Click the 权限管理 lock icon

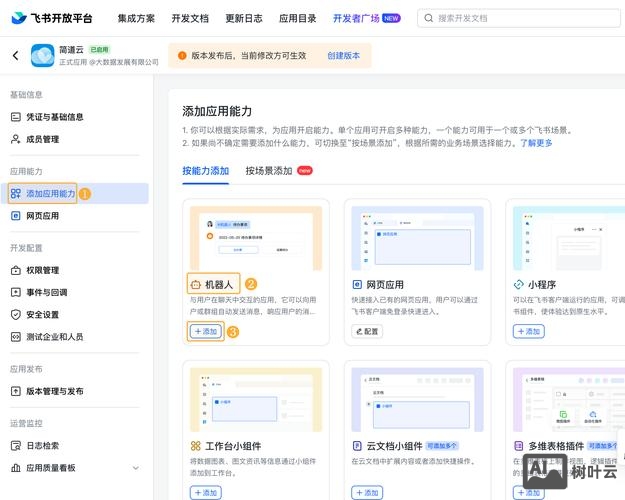pos(16,270)
